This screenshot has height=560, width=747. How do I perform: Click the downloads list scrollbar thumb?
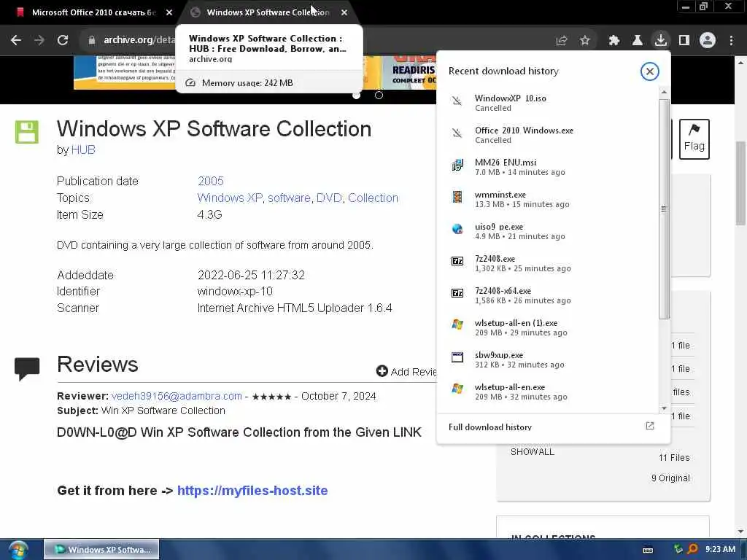coord(664,209)
